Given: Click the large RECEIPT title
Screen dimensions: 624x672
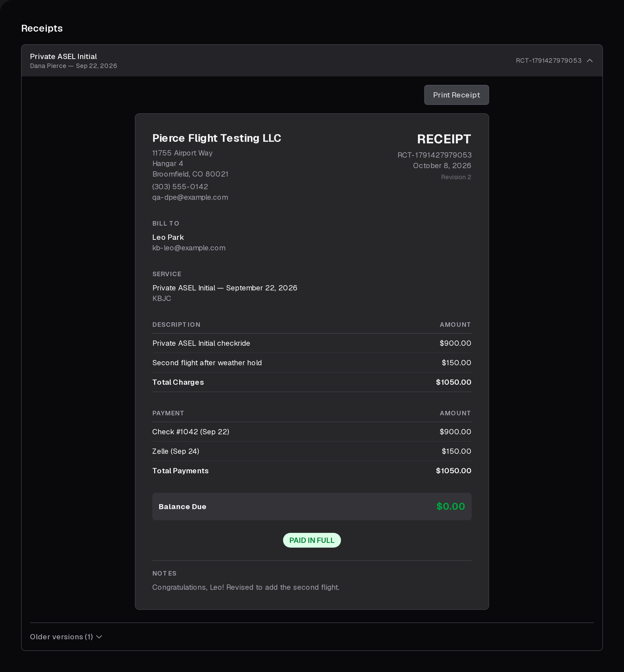Looking at the screenshot, I should pyautogui.click(x=444, y=139).
